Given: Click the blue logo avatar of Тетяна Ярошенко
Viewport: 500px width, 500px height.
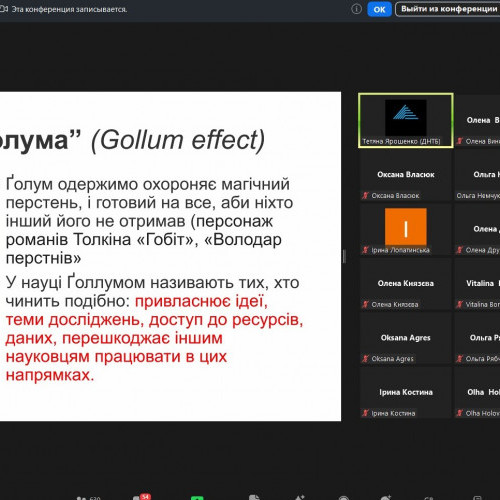Looking at the screenshot, I should (x=406, y=117).
